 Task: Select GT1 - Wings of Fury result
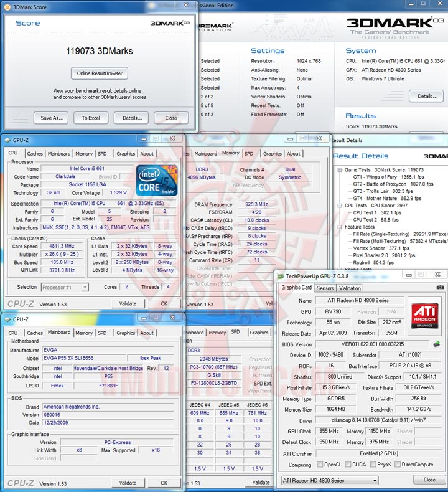click(x=388, y=177)
